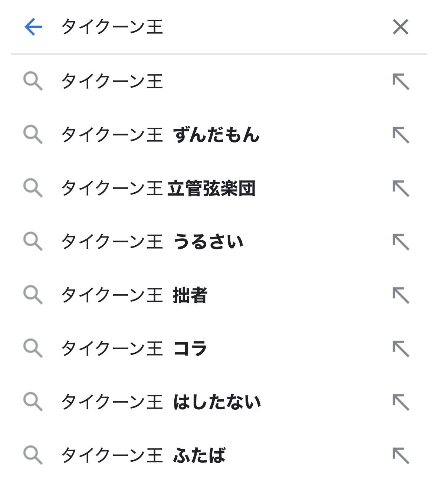The width and height of the screenshot is (434, 504).
Task: Select the first suggestion タイクーン王
Action: tap(217, 81)
